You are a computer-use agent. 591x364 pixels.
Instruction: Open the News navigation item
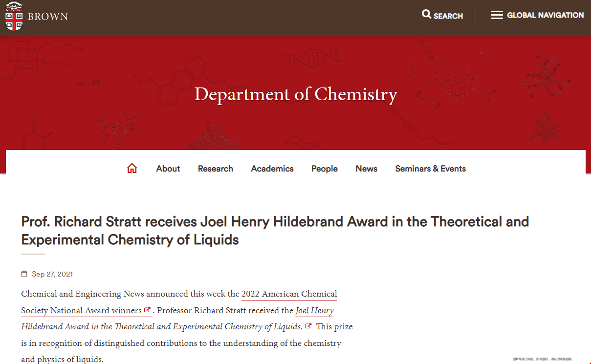point(367,169)
